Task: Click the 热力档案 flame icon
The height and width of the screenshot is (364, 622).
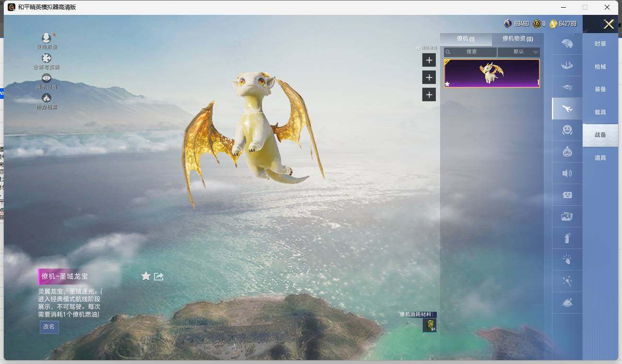Action: click(x=47, y=98)
